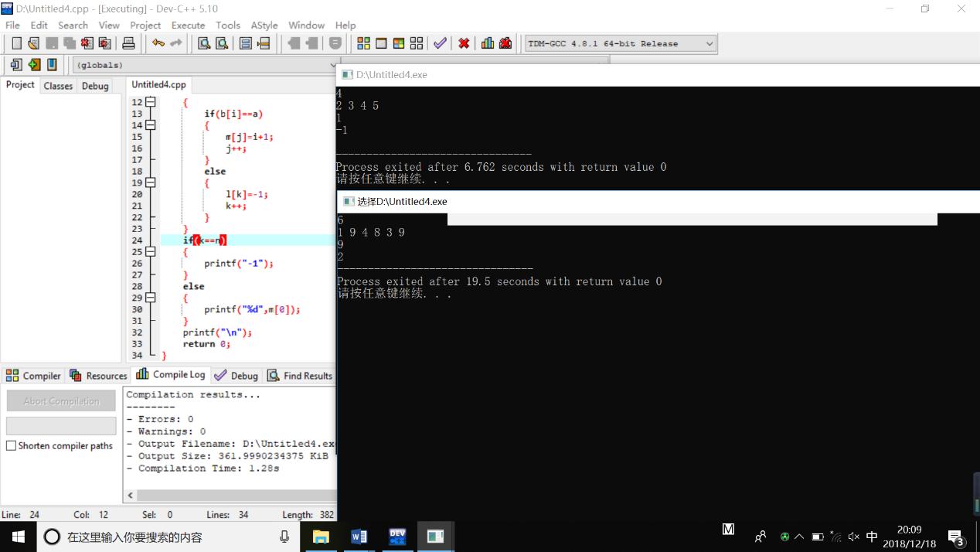Click the left arrow of the log scrollbar

[131, 495]
